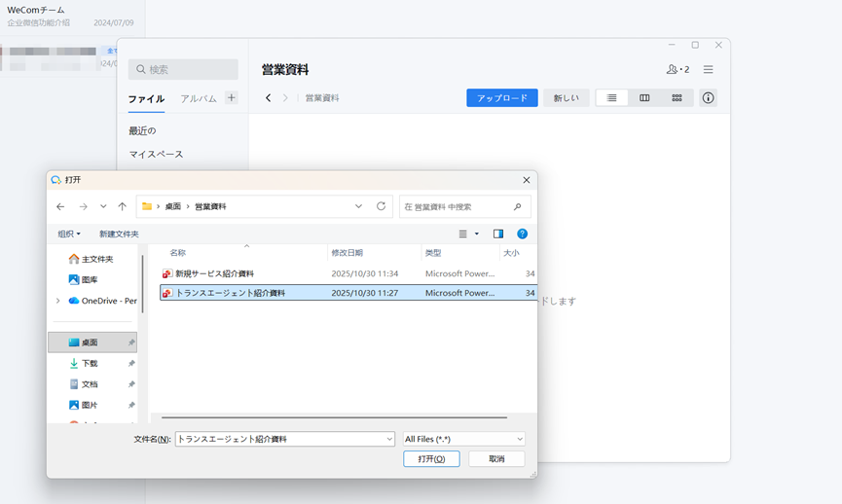Click the 在 営業資料 中搜索 search field
Screen dimensions: 842x504
458,207
